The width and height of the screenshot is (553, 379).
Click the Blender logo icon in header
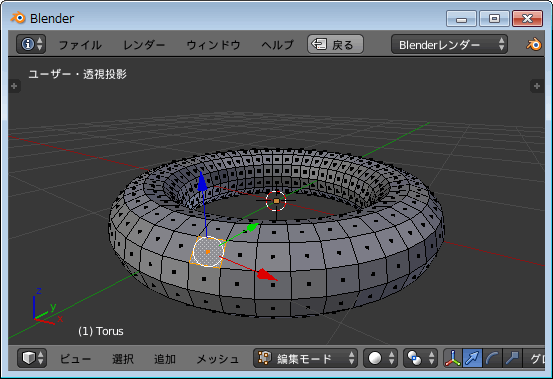[534, 44]
